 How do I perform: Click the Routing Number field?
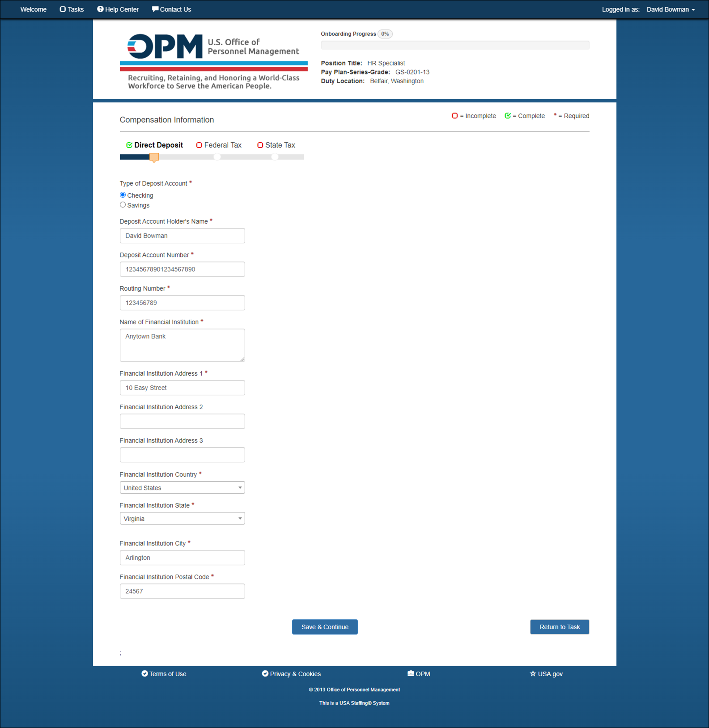[182, 302]
